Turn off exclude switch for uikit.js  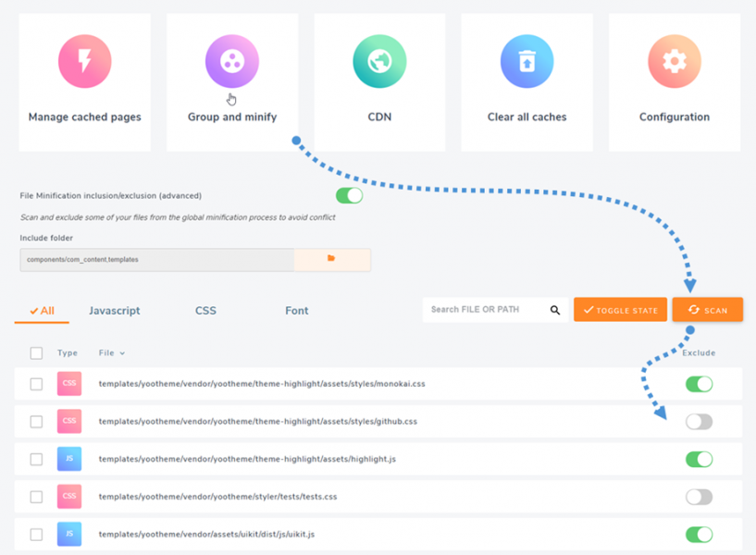point(699,535)
